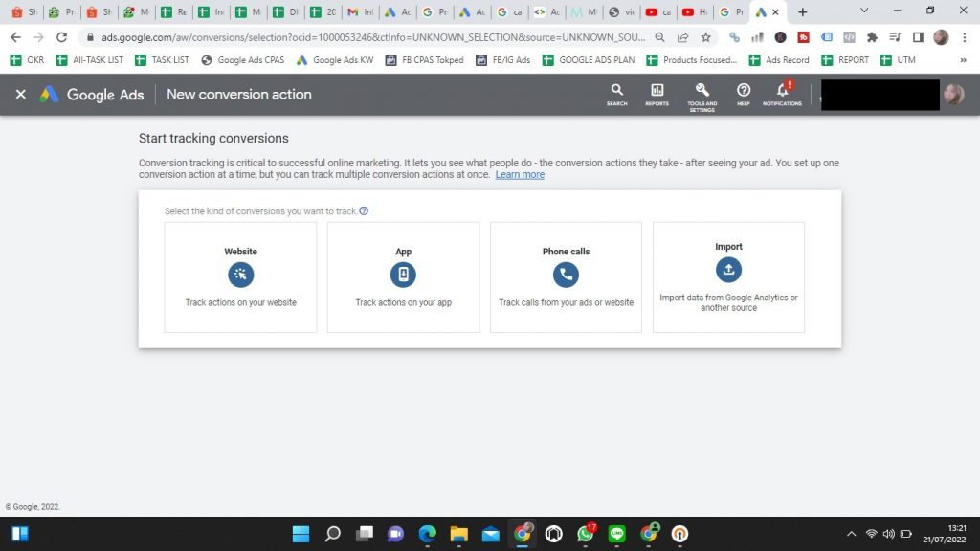This screenshot has width=980, height=551.
Task: Show hidden system tray icons
Action: click(x=852, y=534)
